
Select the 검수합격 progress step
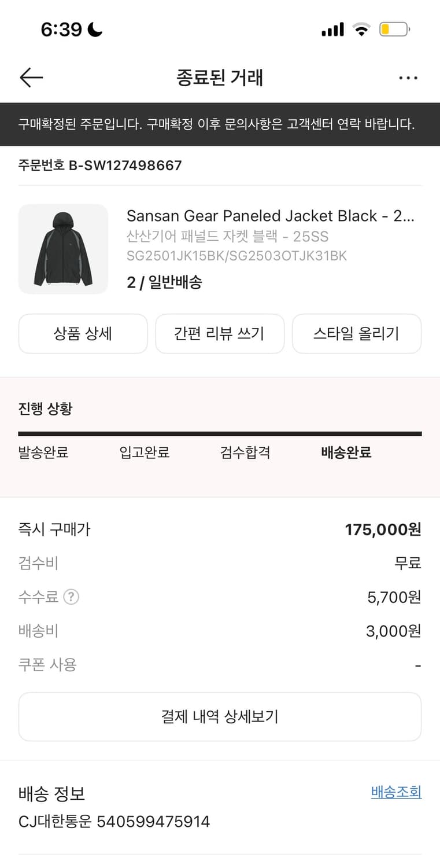pos(245,453)
